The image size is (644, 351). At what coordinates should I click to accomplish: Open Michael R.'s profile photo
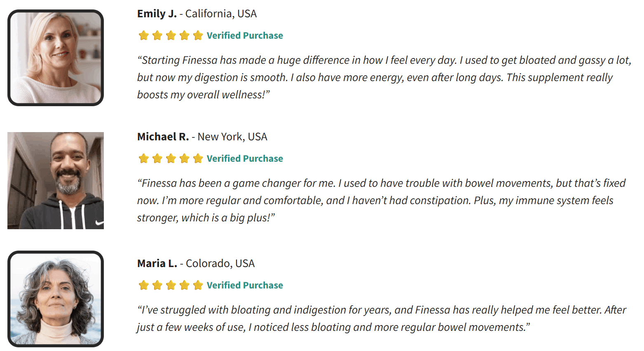coord(56,181)
